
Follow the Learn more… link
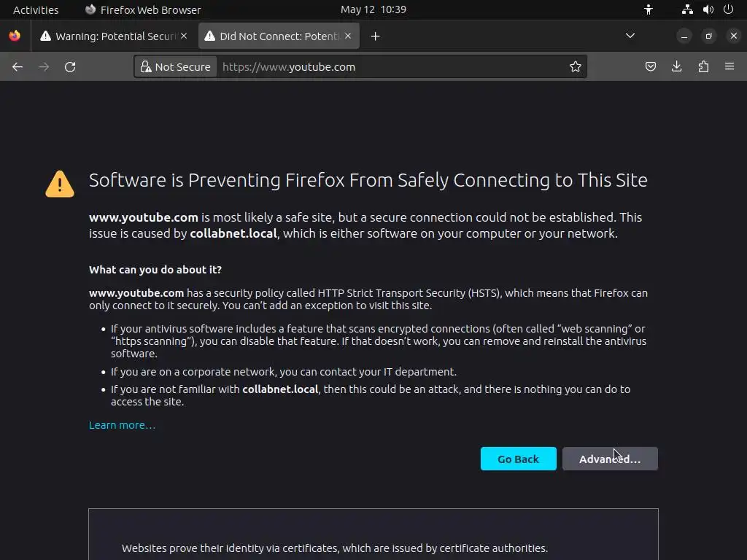click(122, 425)
